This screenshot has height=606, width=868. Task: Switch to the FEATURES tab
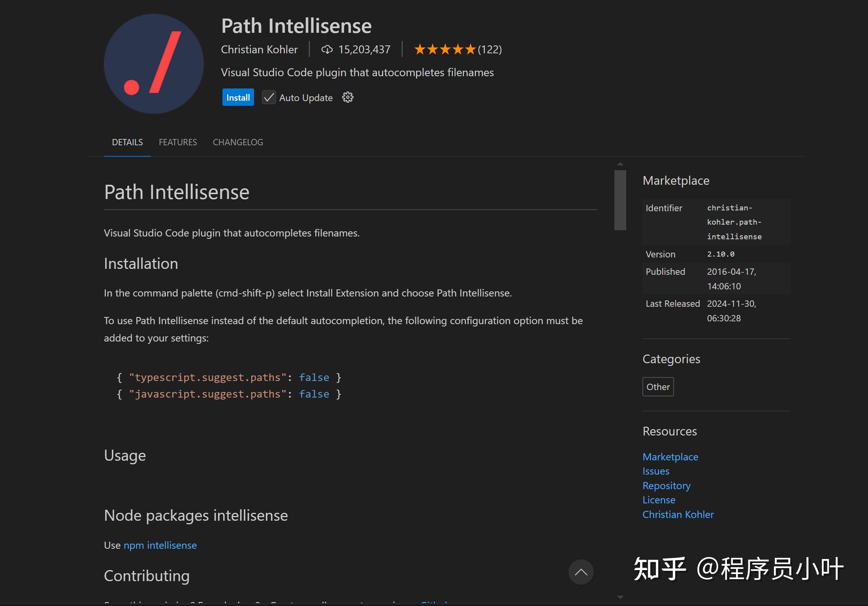pyautogui.click(x=178, y=142)
